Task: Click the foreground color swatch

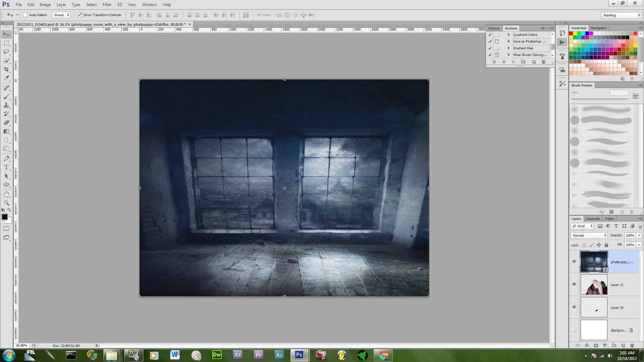Action: click(4, 217)
